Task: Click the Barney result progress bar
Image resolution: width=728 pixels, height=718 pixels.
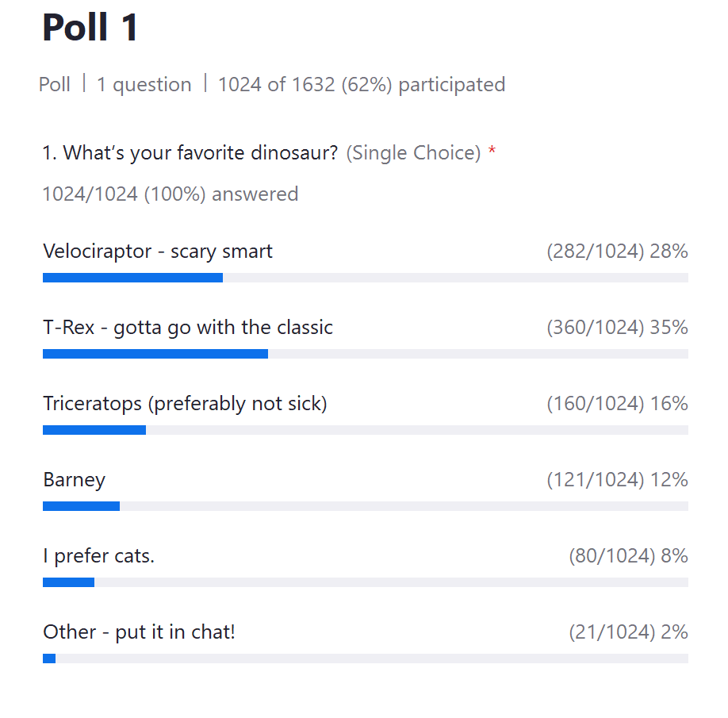Action: coord(365,506)
